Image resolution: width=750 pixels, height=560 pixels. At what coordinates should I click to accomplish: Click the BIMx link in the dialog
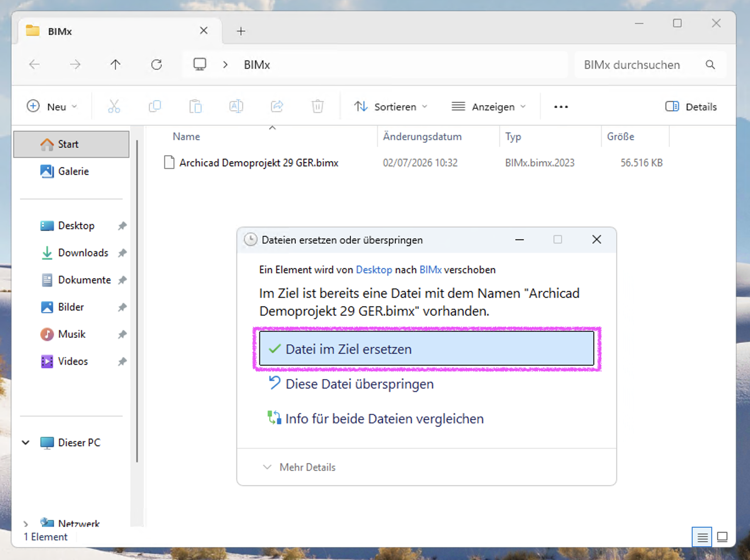pos(430,270)
